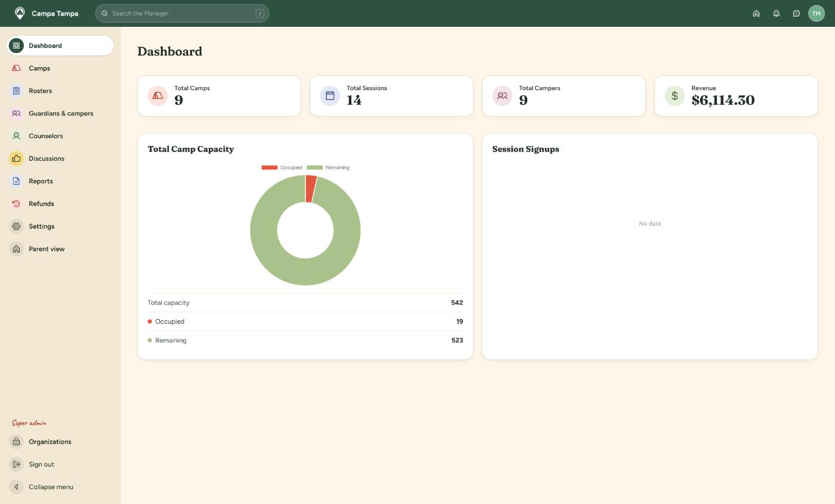Click the red dot beside Occupied row
The image size is (835, 504).
tap(150, 321)
